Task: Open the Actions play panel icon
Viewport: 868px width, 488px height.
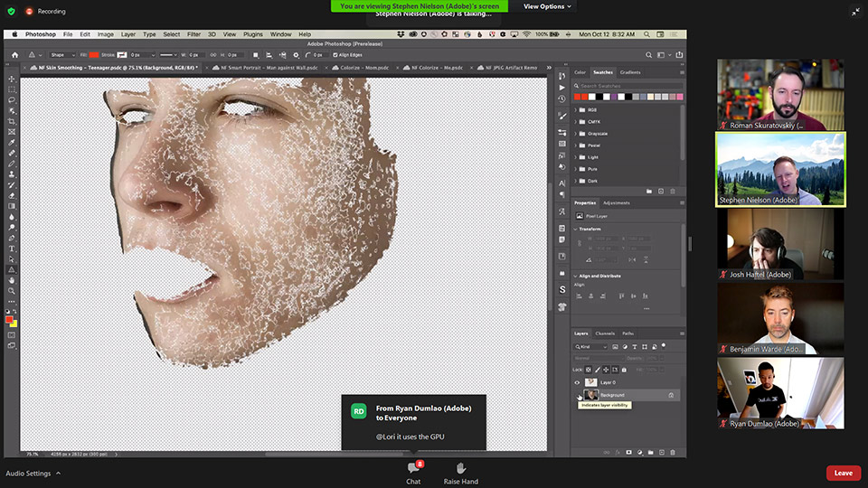Action: 561,88
